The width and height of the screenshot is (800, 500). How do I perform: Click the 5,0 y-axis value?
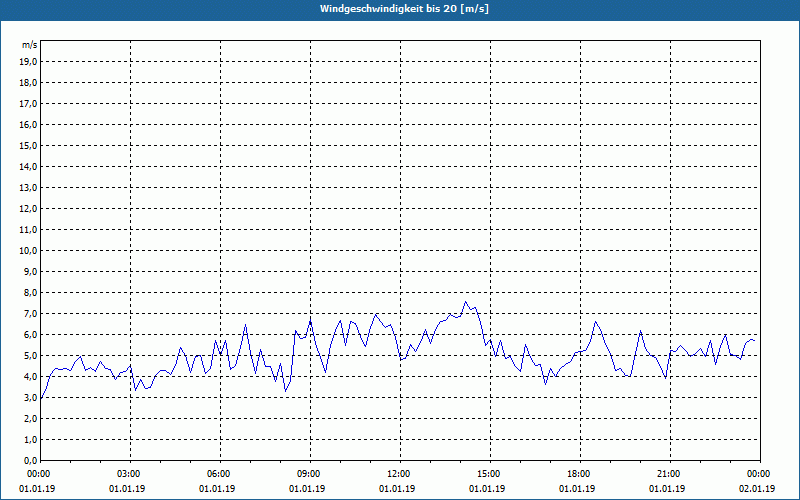point(30,356)
